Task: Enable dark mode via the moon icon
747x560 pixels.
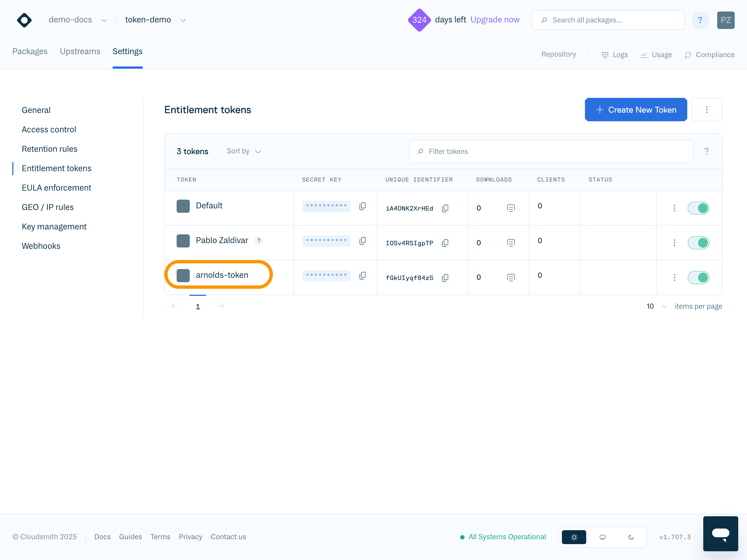Action: coord(631,537)
